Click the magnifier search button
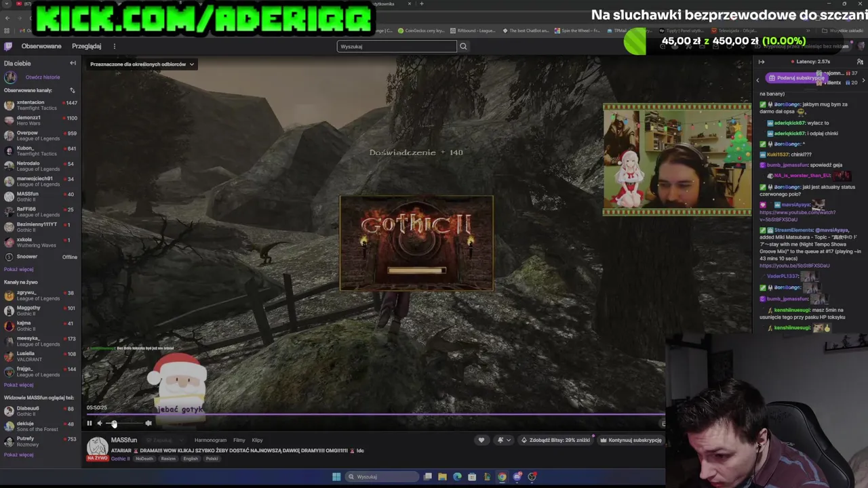The width and height of the screenshot is (868, 488). 463,46
